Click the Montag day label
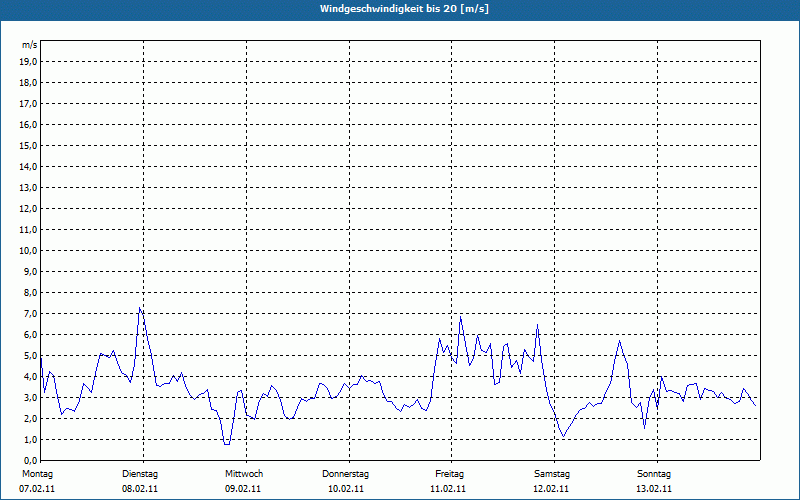This screenshot has height=500, width=800. pyautogui.click(x=37, y=474)
